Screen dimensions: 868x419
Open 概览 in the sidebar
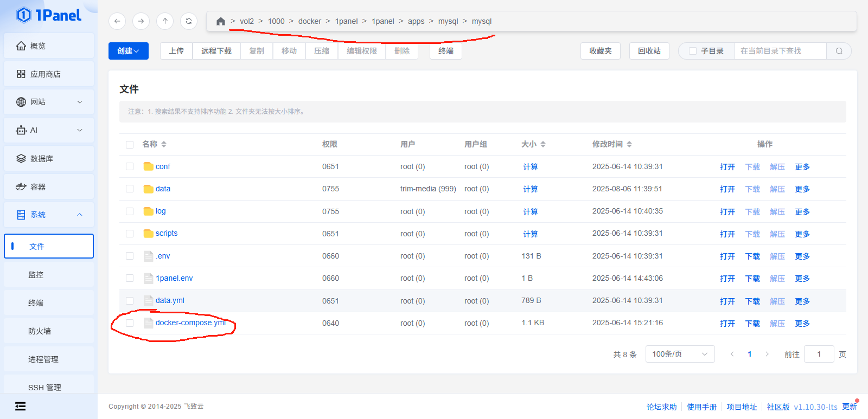click(49, 46)
